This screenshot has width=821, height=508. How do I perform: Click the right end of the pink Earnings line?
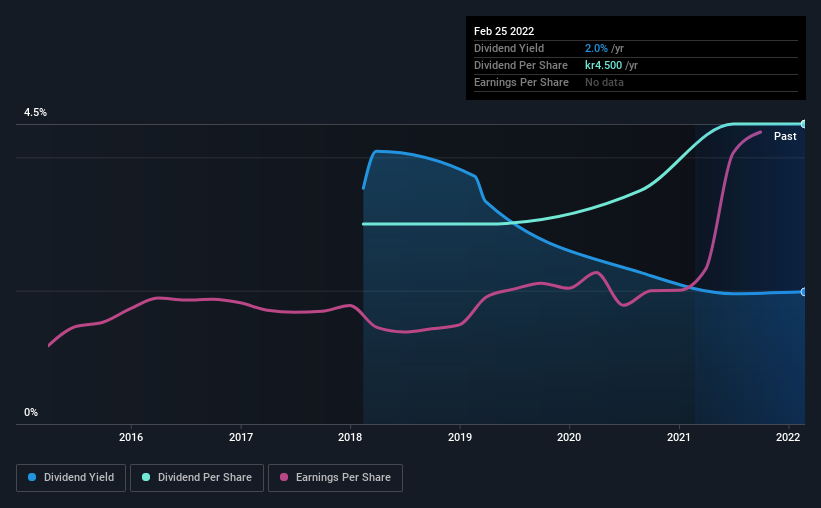pos(761,132)
